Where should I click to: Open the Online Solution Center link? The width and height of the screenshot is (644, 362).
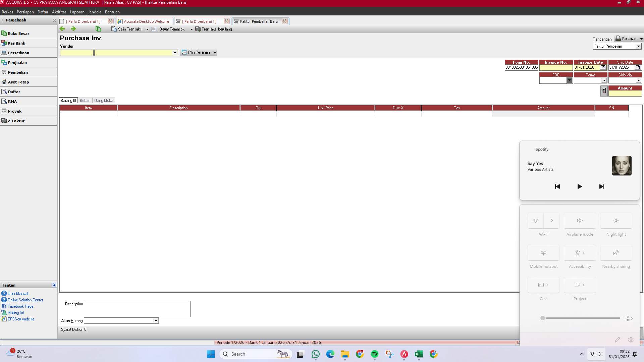25,300
